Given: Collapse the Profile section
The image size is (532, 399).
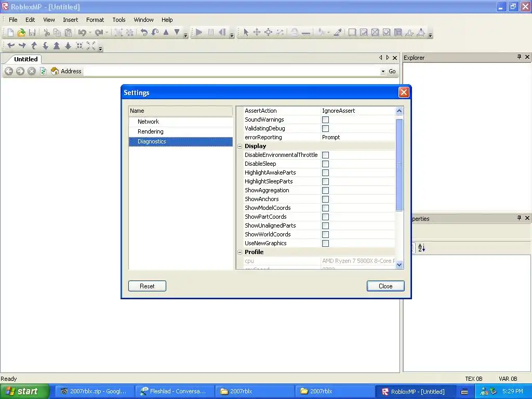Looking at the screenshot, I should (x=240, y=252).
